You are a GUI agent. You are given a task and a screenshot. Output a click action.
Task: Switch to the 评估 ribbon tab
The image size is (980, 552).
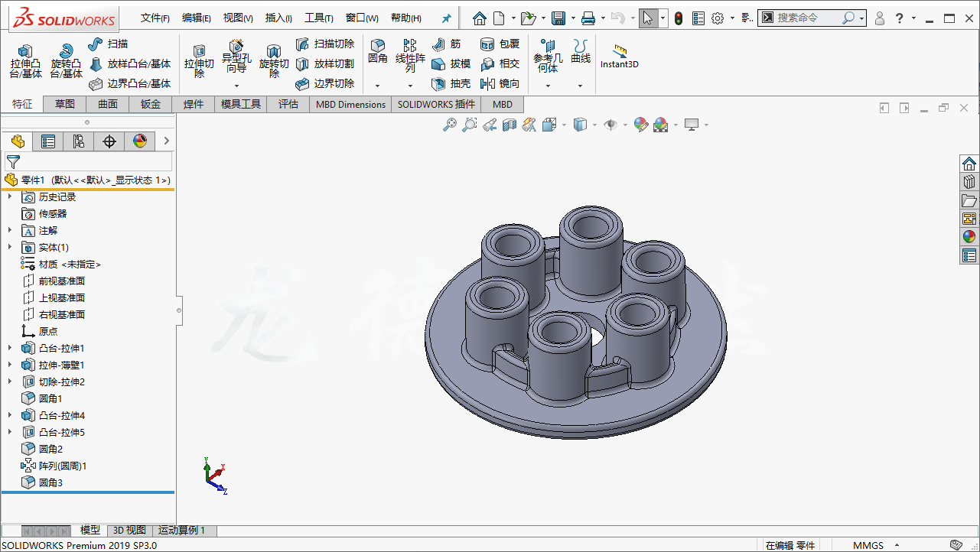(288, 104)
